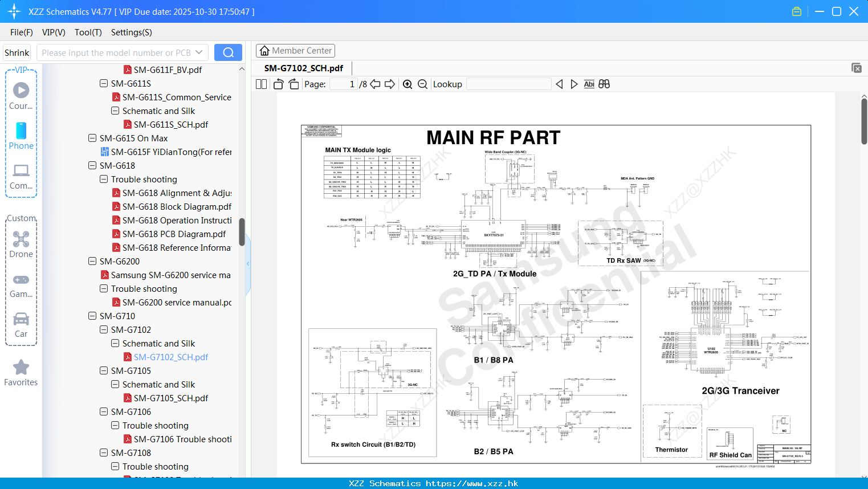Collapse the SM-G618 node
868x489 pixels.
92,165
